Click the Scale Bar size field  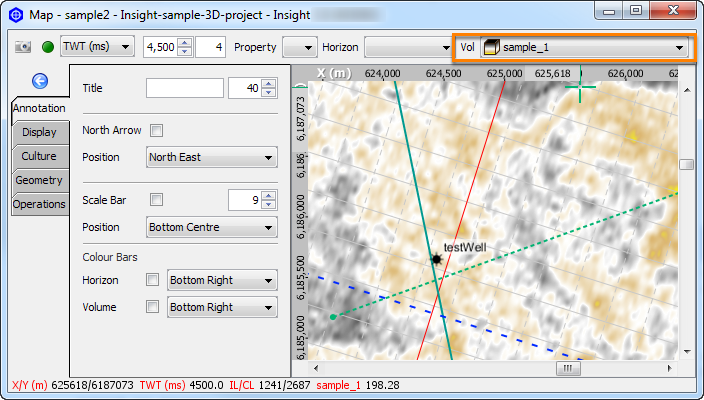click(x=244, y=200)
